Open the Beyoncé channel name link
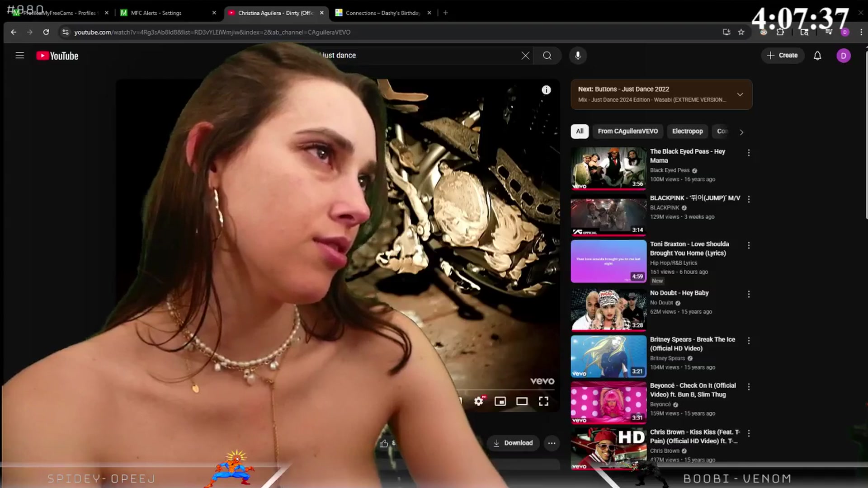The width and height of the screenshot is (868, 488). 660,404
